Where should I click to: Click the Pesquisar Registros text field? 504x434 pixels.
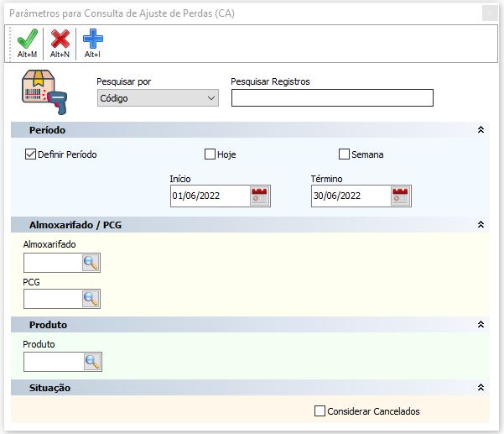(332, 98)
